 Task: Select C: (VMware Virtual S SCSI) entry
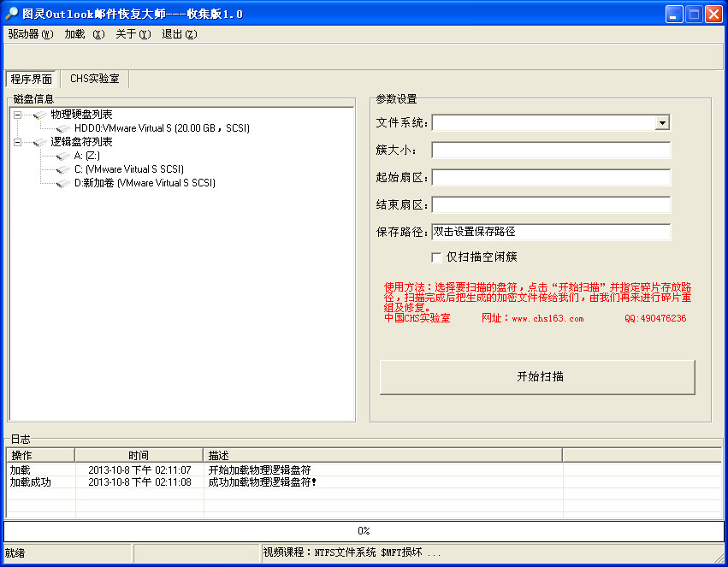pos(129,169)
